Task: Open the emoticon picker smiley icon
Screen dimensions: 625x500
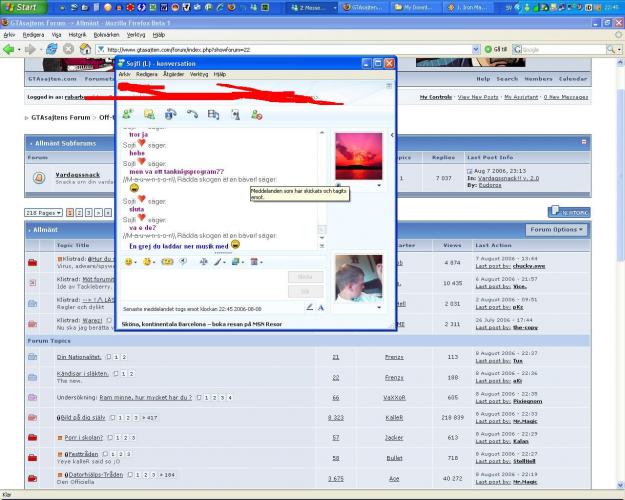Action: (x=129, y=261)
